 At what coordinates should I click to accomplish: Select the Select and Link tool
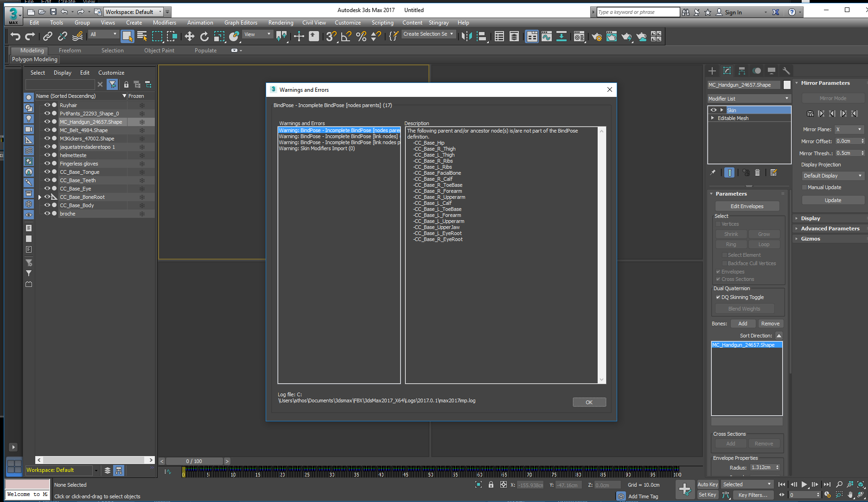[48, 36]
